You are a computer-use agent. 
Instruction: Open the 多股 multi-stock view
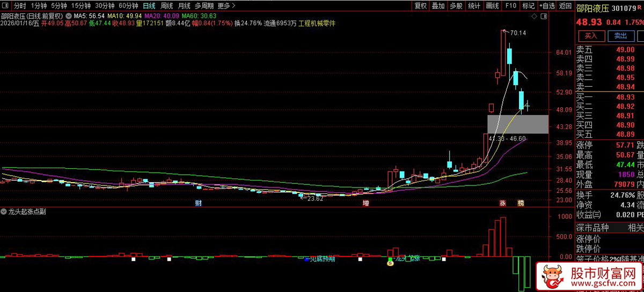(456, 6)
